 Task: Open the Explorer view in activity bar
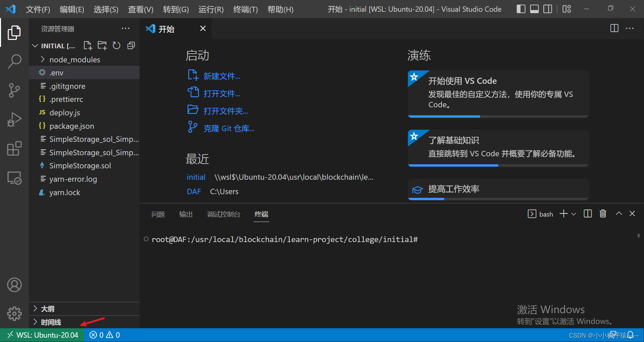[x=14, y=33]
